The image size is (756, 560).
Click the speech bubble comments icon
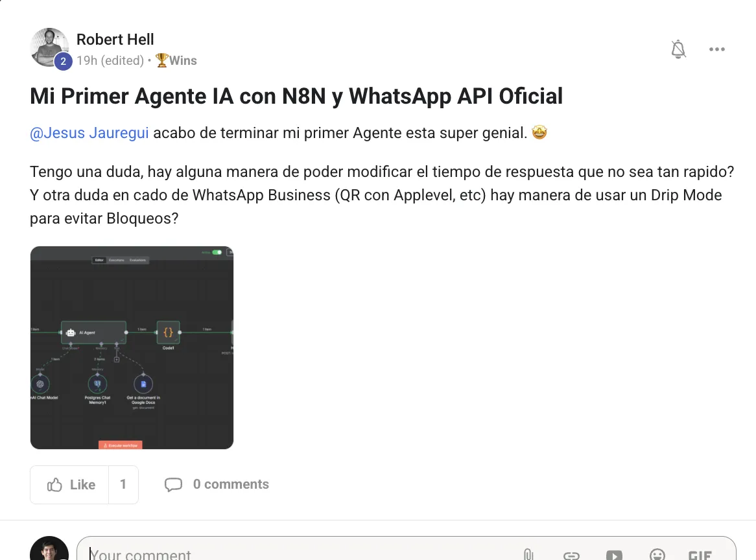coord(174,484)
